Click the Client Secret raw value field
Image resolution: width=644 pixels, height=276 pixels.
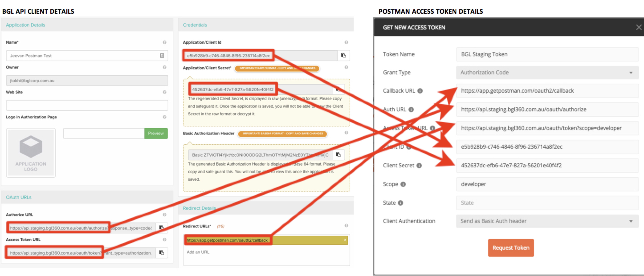point(260,89)
